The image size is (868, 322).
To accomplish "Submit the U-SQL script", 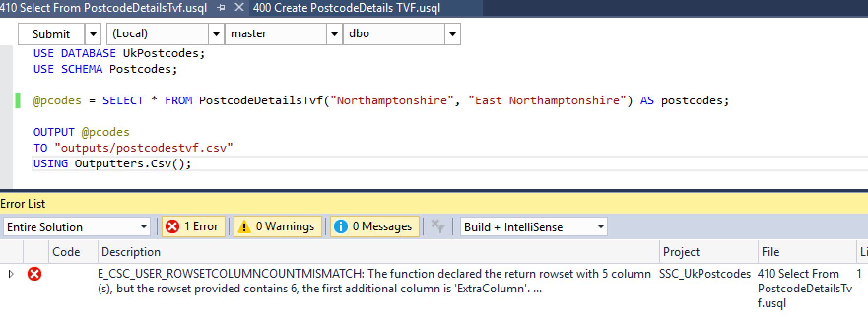I will pyautogui.click(x=51, y=34).
